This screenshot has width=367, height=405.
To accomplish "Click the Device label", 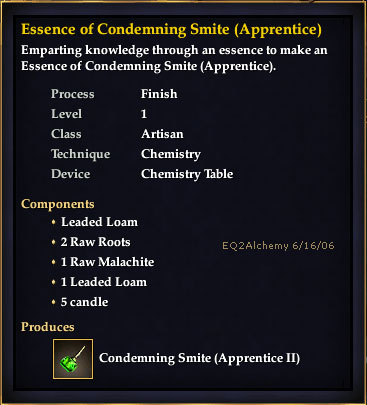I will point(70,174).
